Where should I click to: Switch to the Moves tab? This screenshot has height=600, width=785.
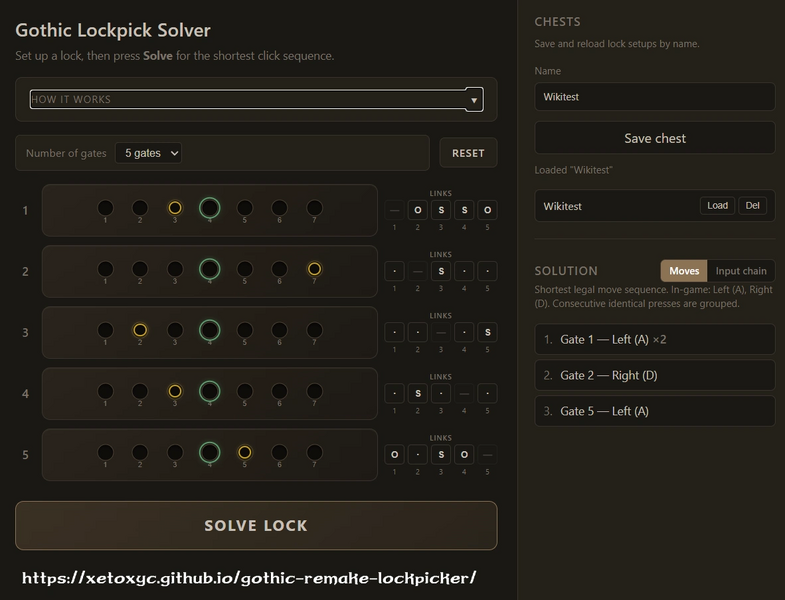point(684,271)
